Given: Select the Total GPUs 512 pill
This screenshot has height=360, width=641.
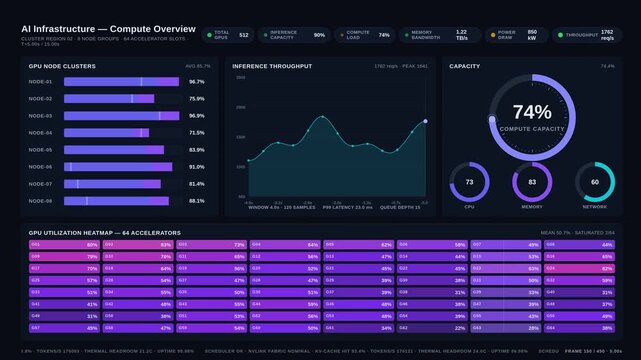Looking at the screenshot, I should (228, 35).
